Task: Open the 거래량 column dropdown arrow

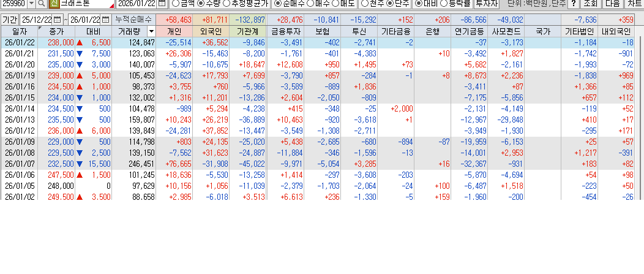Action: [151, 31]
